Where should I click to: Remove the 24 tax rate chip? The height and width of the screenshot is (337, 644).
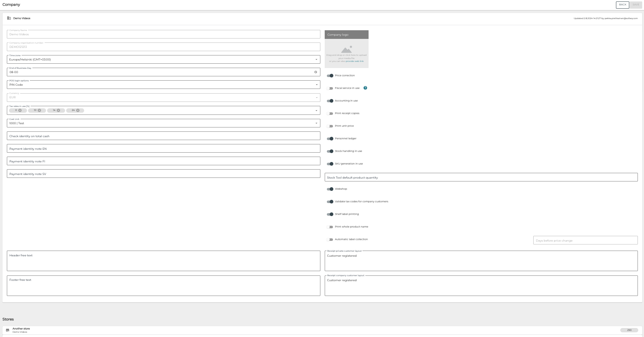point(78,111)
